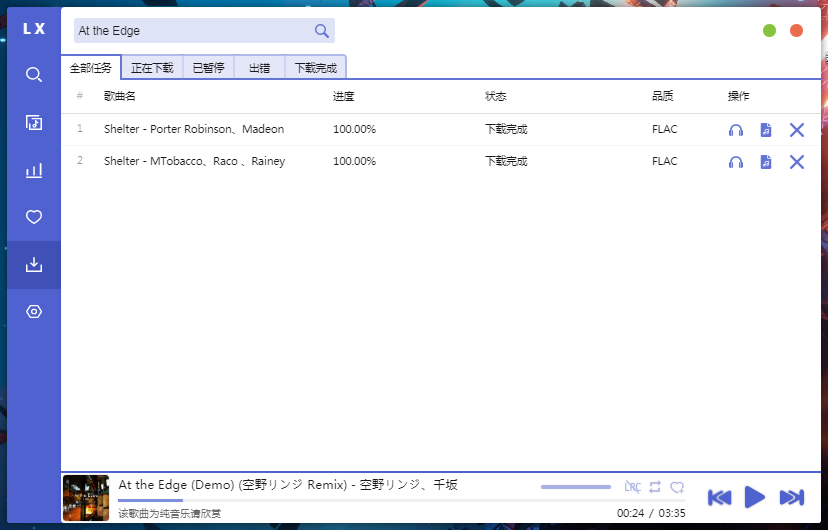
Task: Open file location for Shelter - MTobacco
Action: 766,162
